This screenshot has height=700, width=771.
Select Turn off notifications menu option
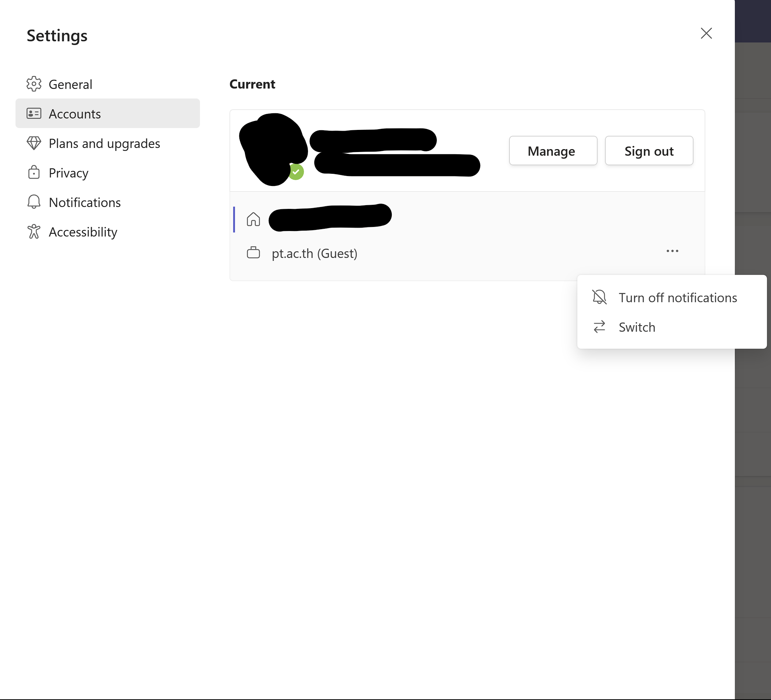pyautogui.click(x=677, y=297)
